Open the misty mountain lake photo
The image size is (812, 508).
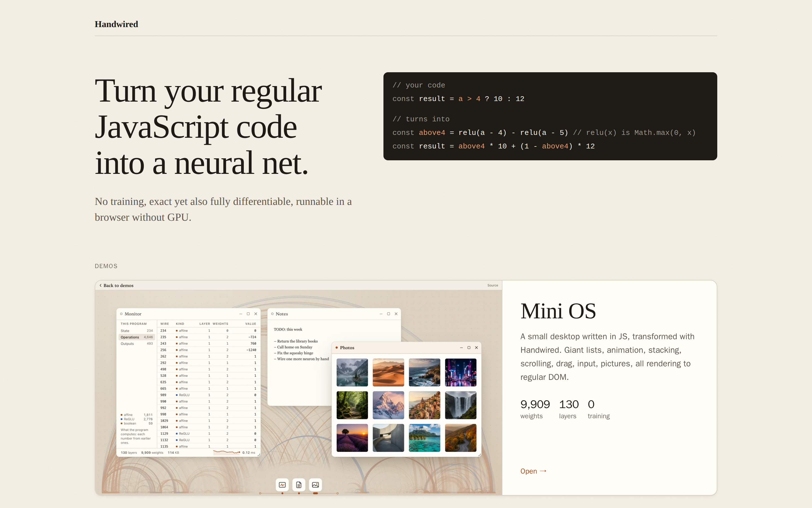pyautogui.click(x=352, y=372)
